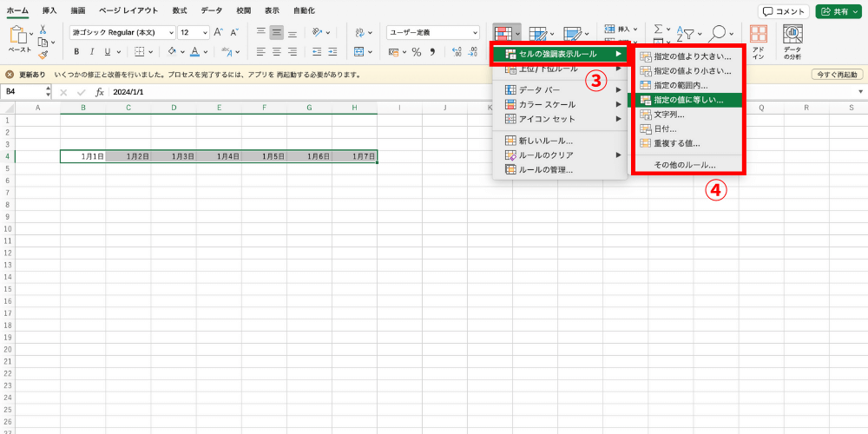
Task: Toggle underline formatting
Action: tap(106, 52)
